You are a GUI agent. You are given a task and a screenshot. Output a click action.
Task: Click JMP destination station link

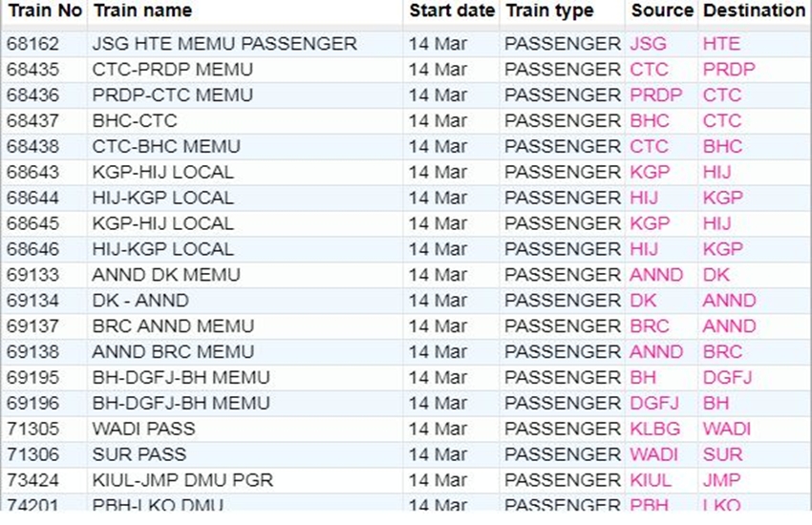point(722,480)
